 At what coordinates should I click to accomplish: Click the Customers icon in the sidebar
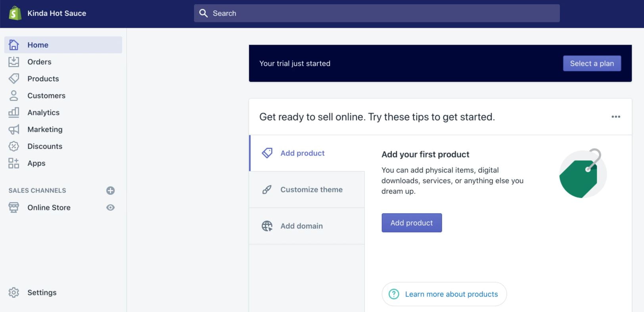[14, 95]
